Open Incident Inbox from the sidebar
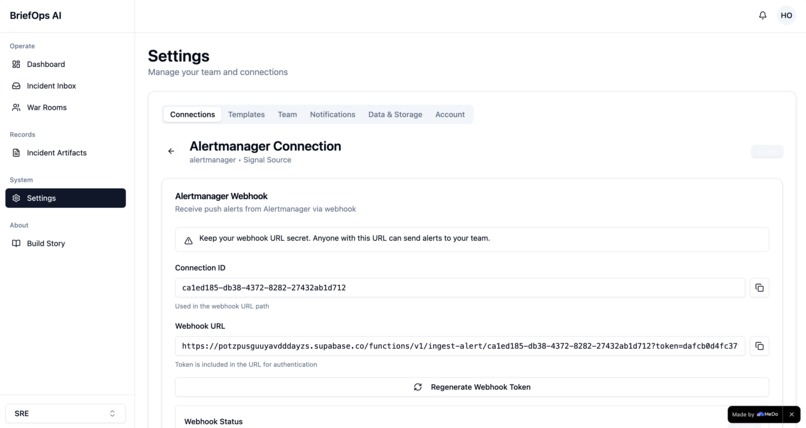This screenshot has width=806, height=428. 65,86
